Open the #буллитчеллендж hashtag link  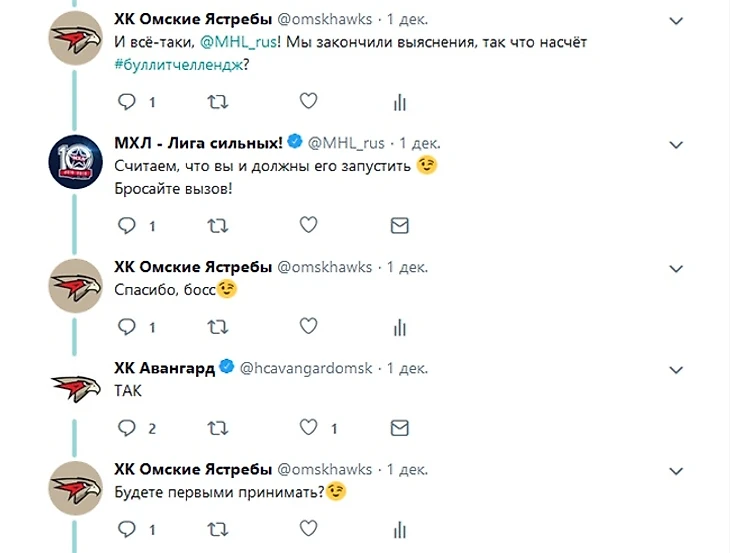tap(178, 64)
